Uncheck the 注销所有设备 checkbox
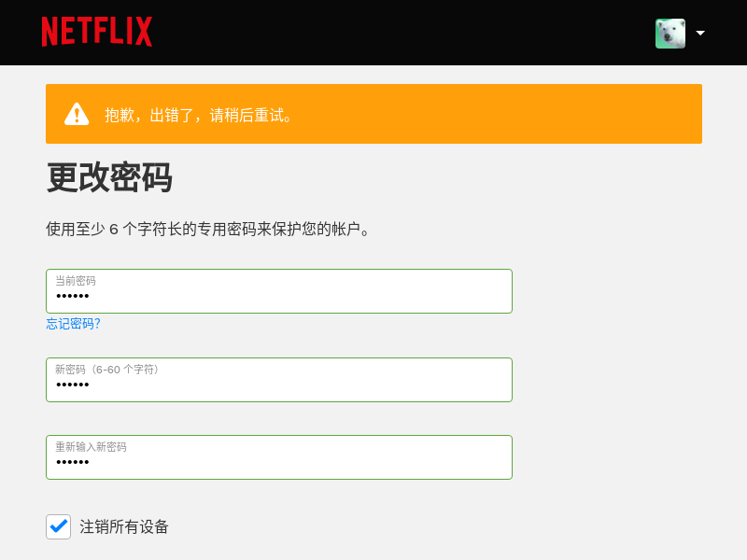 (x=58, y=526)
